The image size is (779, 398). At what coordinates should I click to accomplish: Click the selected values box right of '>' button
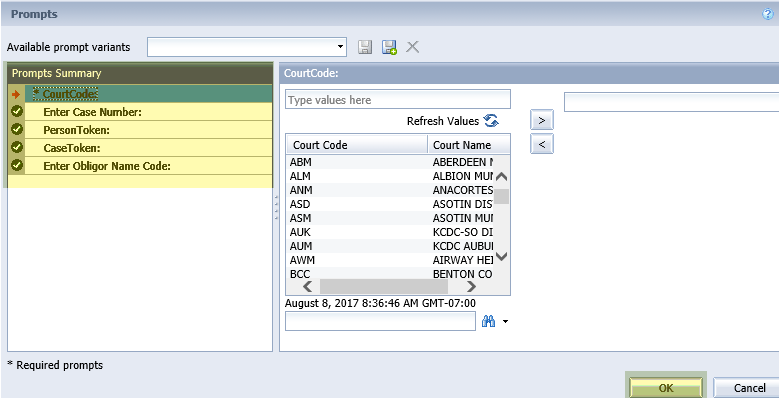click(671, 102)
